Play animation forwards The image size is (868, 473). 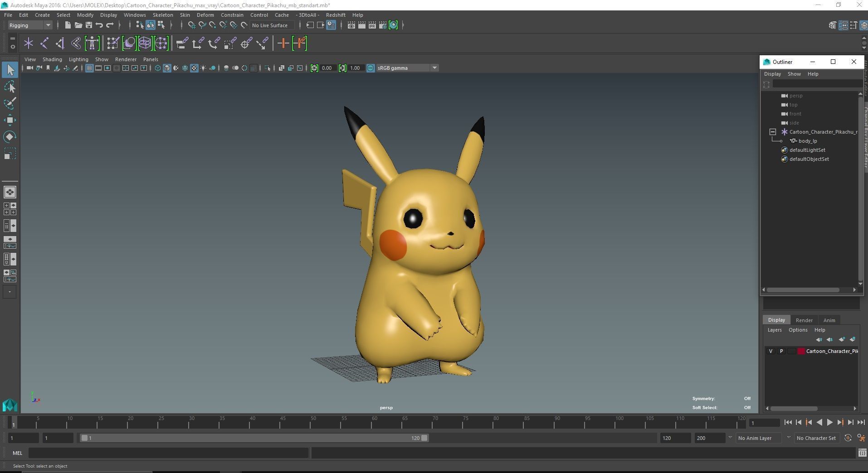click(829, 423)
